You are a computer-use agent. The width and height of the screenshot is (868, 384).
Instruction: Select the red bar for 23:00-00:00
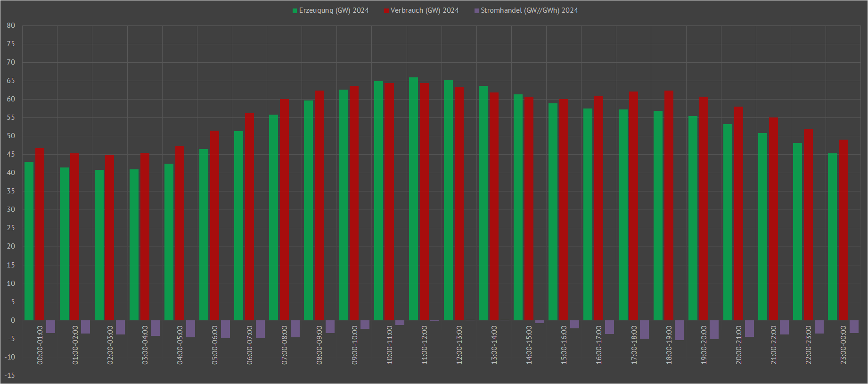click(x=843, y=230)
